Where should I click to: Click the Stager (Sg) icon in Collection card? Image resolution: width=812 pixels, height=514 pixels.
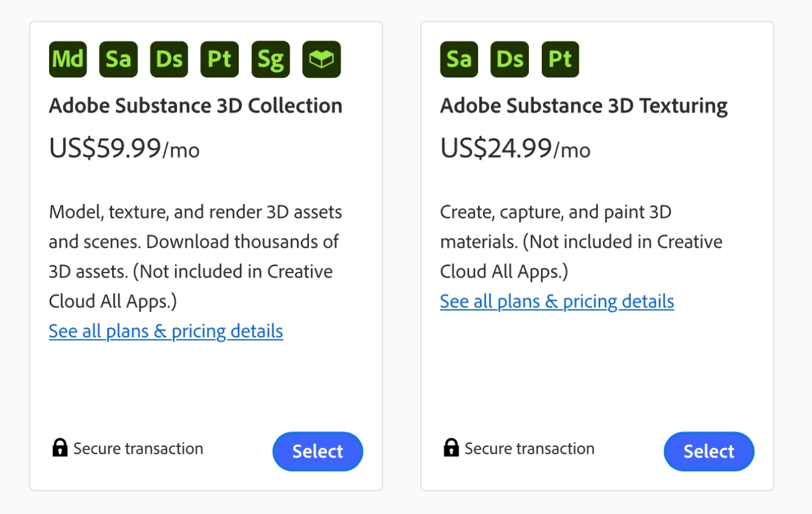pyautogui.click(x=270, y=59)
